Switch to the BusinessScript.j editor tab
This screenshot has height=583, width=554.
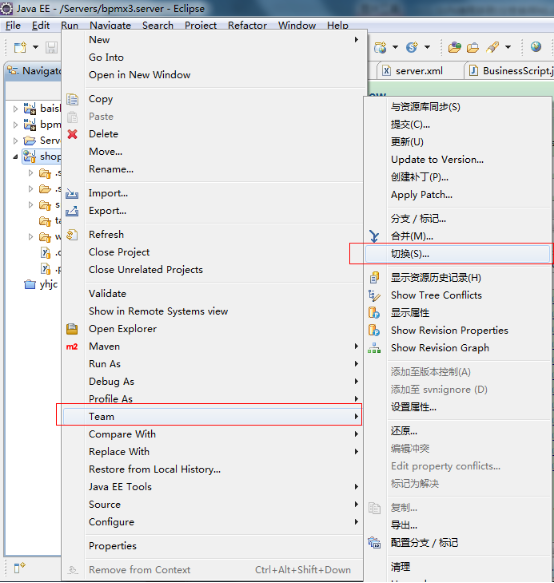[x=510, y=71]
